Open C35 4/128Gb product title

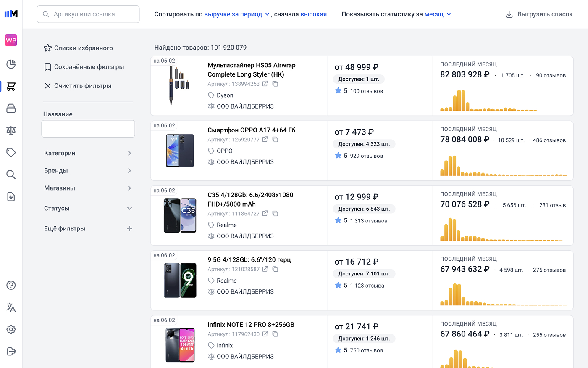250,199
